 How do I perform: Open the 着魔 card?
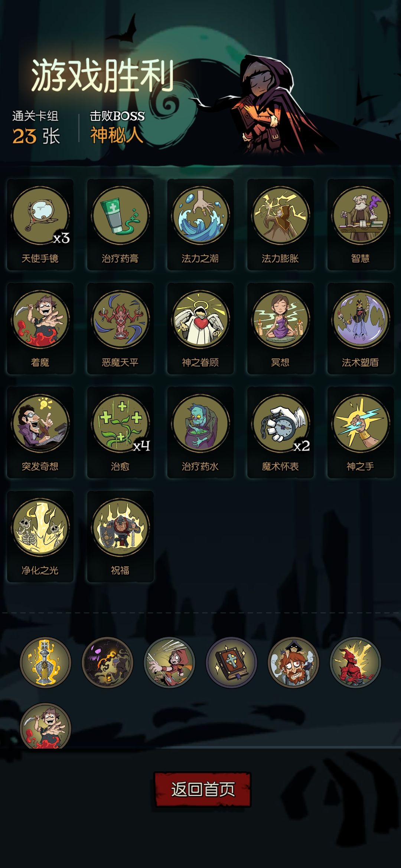[x=40, y=328]
